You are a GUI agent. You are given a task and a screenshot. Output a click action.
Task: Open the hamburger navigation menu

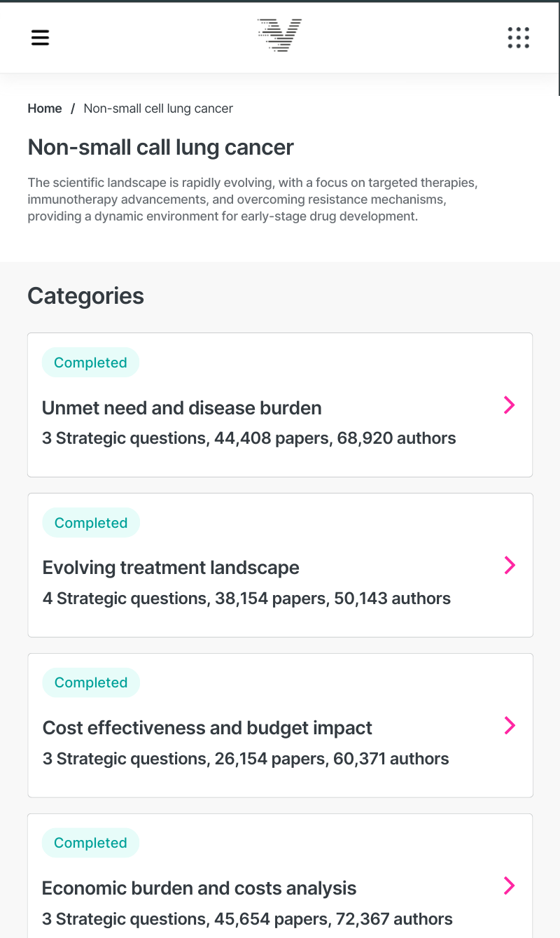[41, 37]
